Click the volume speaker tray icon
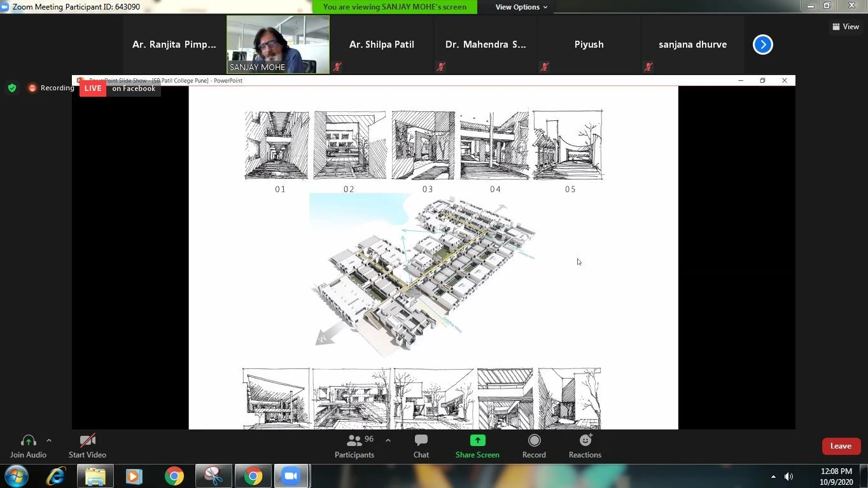868x488 pixels. pyautogui.click(x=789, y=477)
